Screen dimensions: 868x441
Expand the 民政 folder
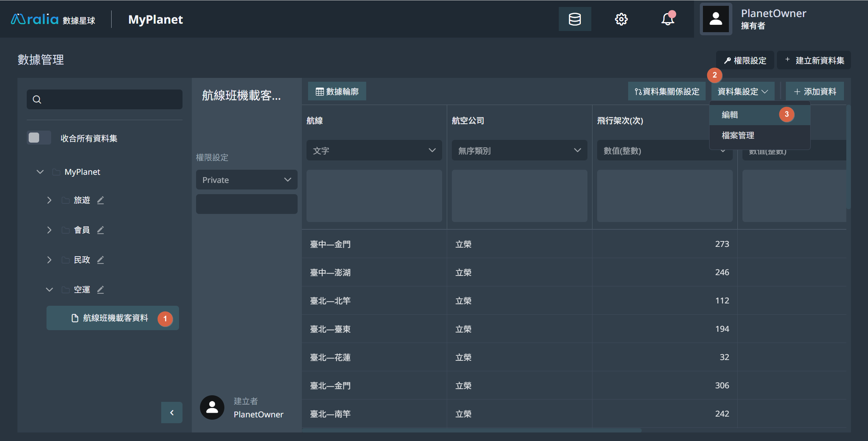pos(49,260)
